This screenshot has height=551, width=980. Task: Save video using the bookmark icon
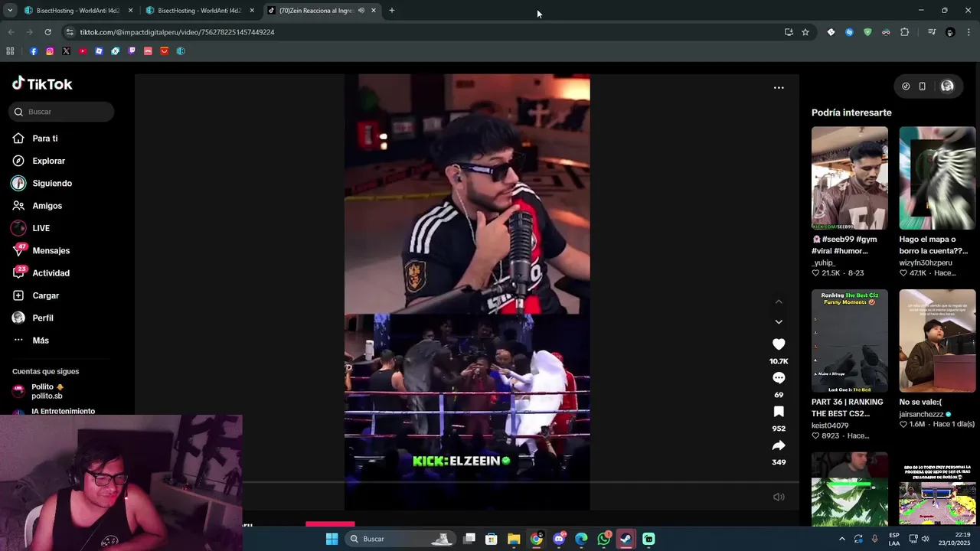click(x=779, y=412)
